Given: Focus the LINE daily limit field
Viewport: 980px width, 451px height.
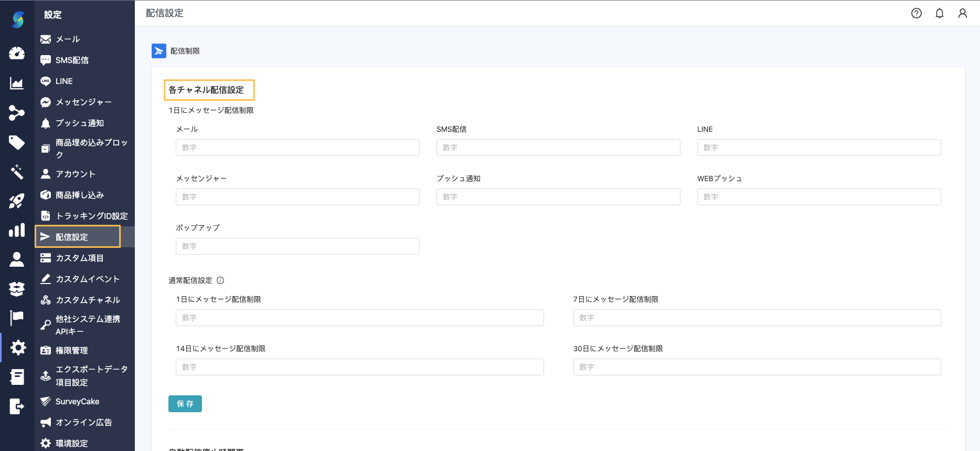Looking at the screenshot, I should (x=819, y=148).
